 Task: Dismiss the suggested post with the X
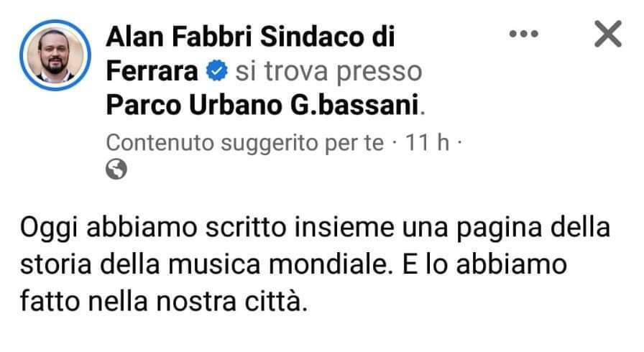(608, 34)
